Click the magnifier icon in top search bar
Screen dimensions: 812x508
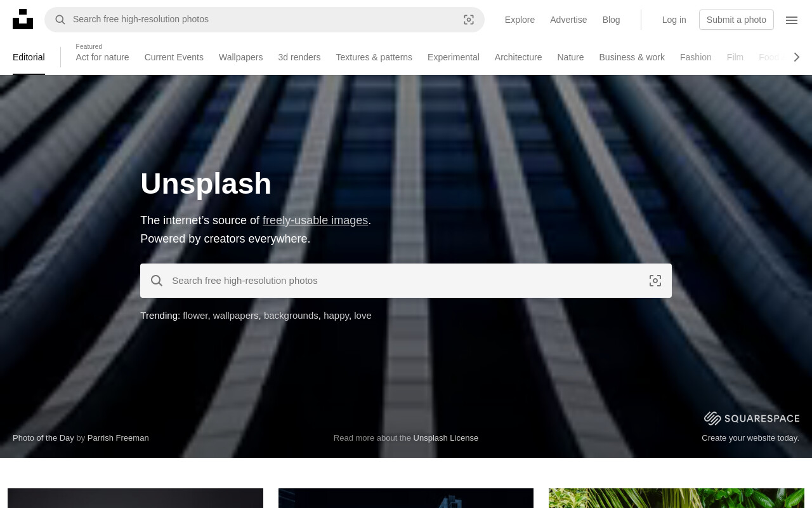[60, 20]
